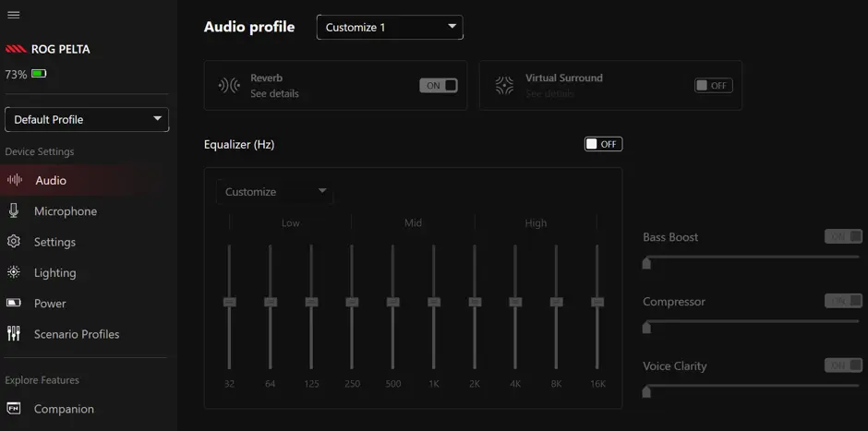
Task: Enable the Virtual Surround toggle
Action: point(714,85)
